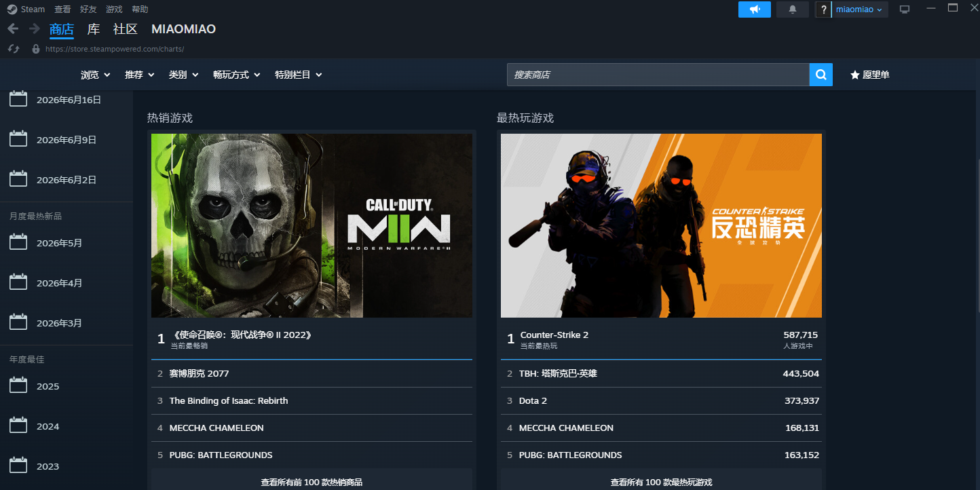Click calendar icon next to 2026年4月
The image size is (980, 490).
(18, 282)
